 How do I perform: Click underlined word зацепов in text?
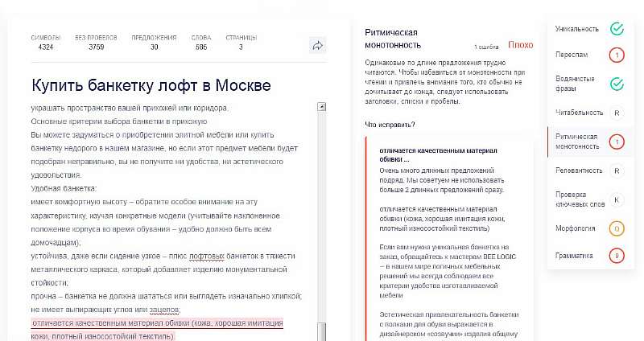[164, 310]
